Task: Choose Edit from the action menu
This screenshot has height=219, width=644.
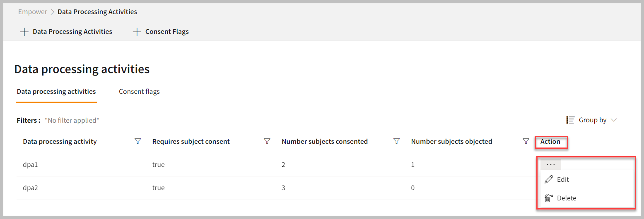Action: 563,179
